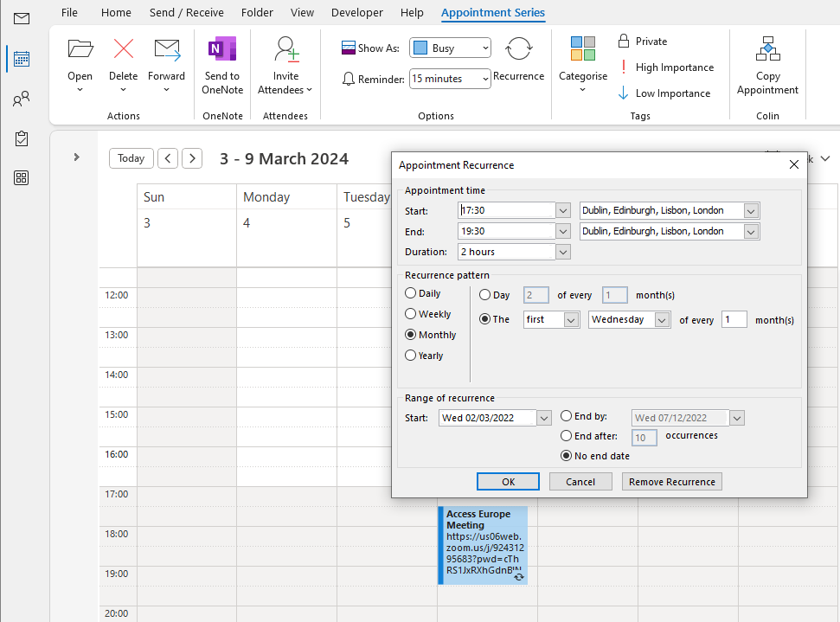Open the Mail module in sidebar
840x622 pixels.
pos(22,19)
